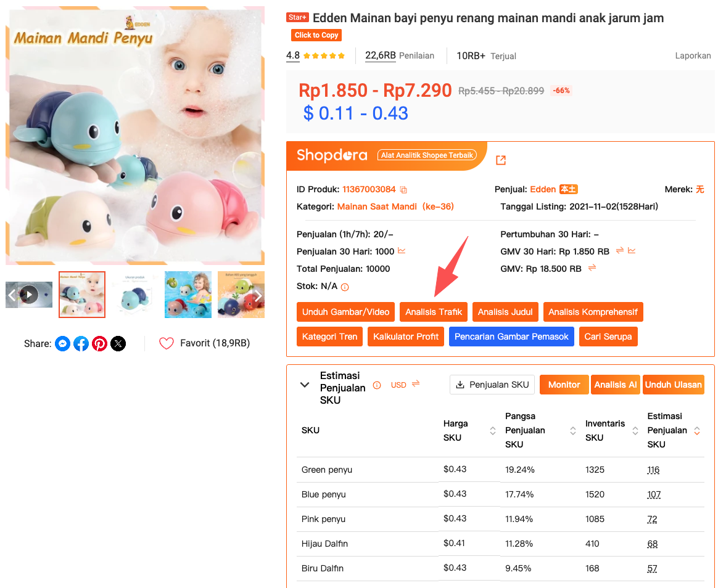Share via Facebook Messenger icon

click(62, 344)
